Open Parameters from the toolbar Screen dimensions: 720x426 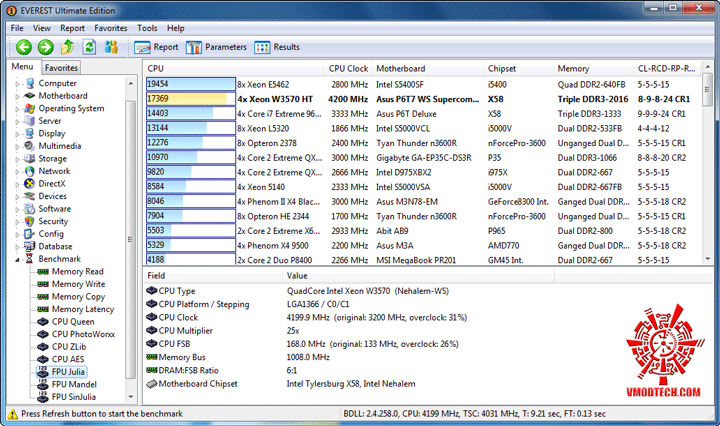216,47
